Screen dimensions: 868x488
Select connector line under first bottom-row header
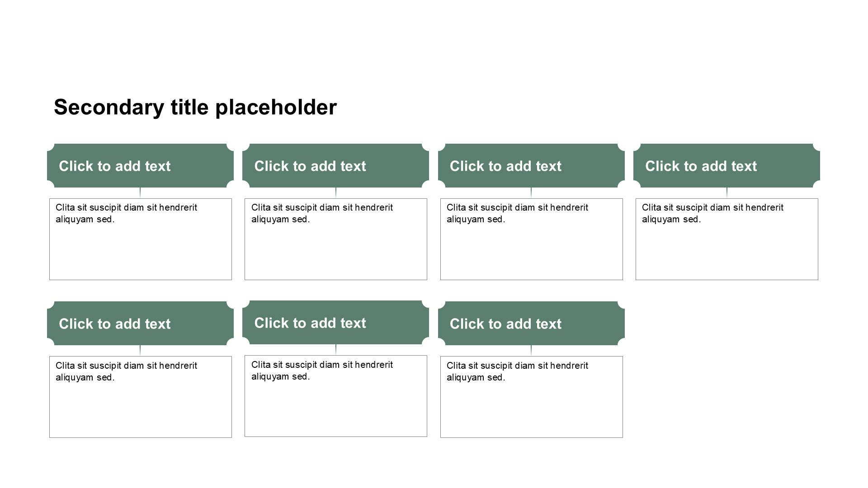140,351
